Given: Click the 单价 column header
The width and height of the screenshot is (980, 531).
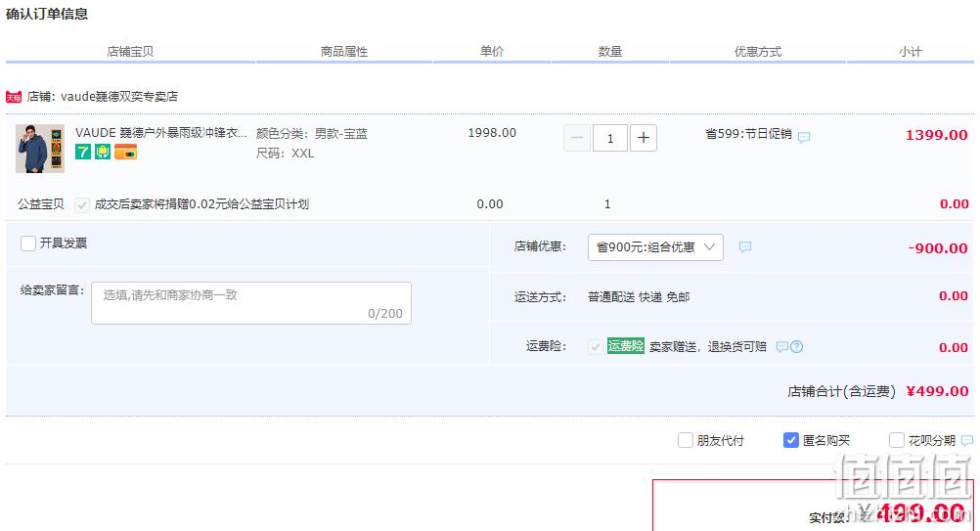Looking at the screenshot, I should 492,51.
